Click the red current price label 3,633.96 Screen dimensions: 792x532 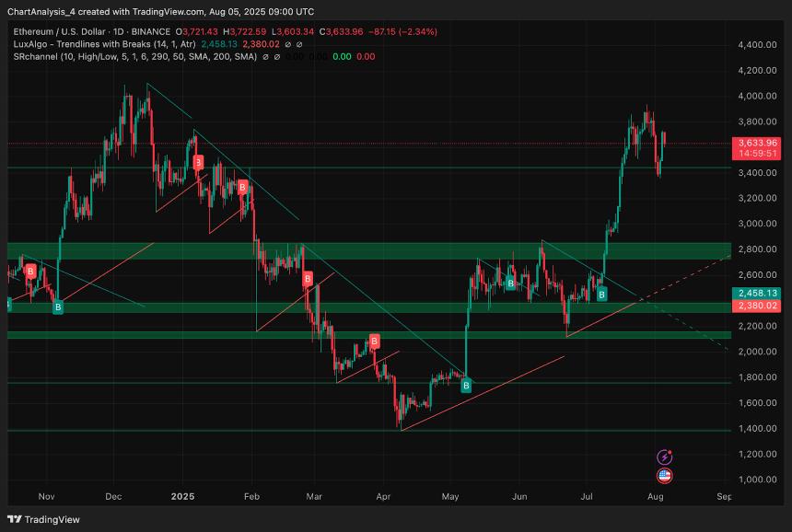758,143
